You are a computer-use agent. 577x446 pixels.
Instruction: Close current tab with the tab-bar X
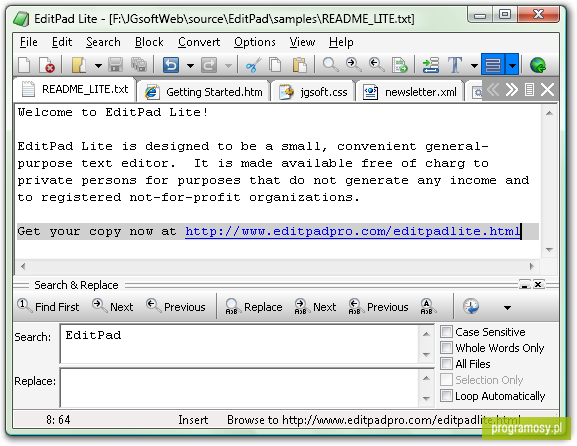(548, 89)
